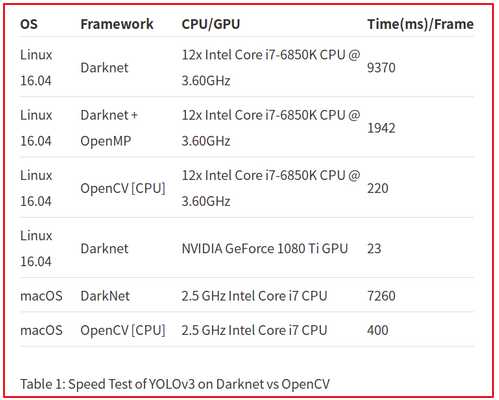The height and width of the screenshot is (400, 499).
Task: Select OpenCV [CPU] in the Linux row
Action: click(x=123, y=188)
